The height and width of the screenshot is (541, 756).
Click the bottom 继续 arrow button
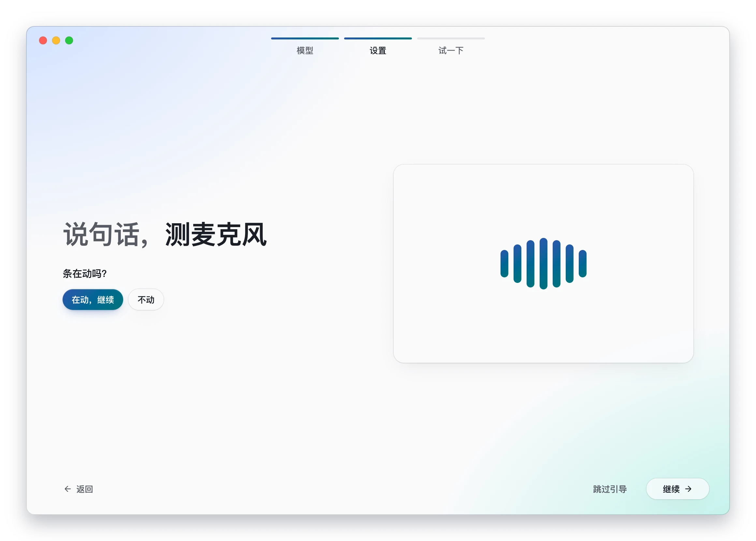pos(677,489)
